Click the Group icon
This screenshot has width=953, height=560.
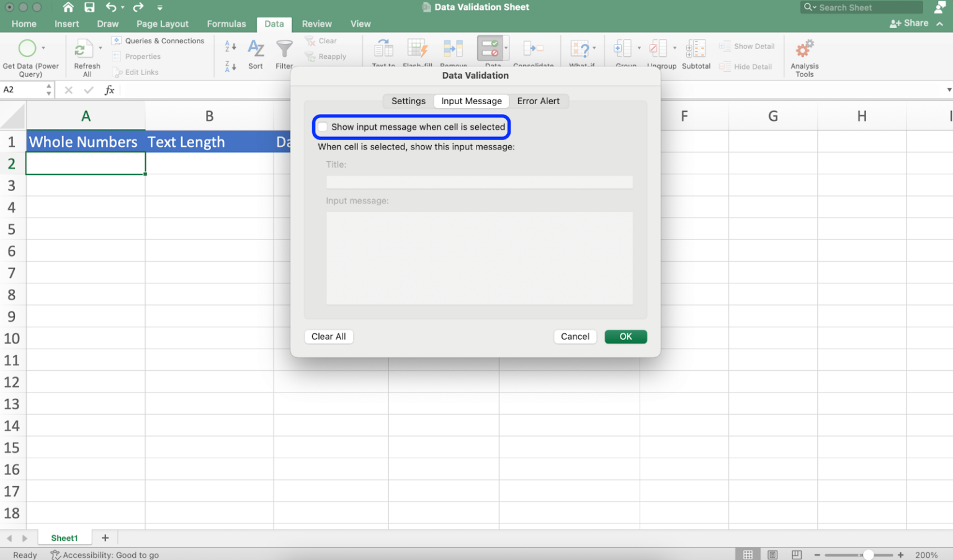pyautogui.click(x=622, y=48)
